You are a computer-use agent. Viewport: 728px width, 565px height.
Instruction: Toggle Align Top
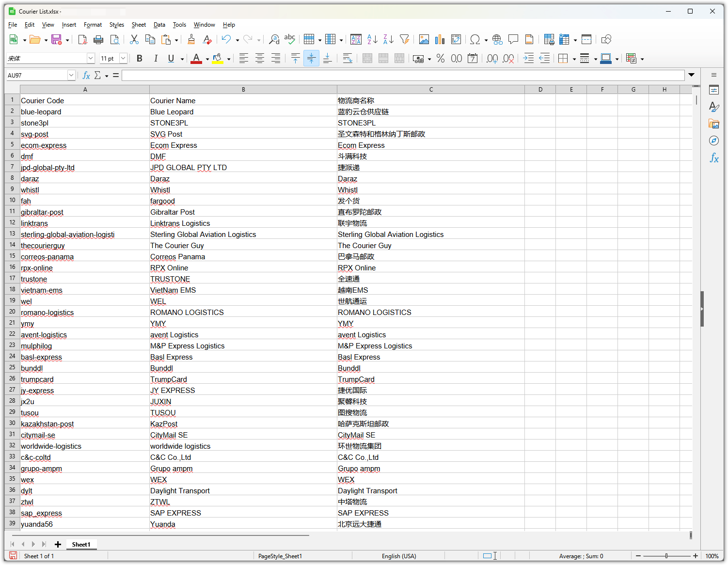click(x=295, y=59)
